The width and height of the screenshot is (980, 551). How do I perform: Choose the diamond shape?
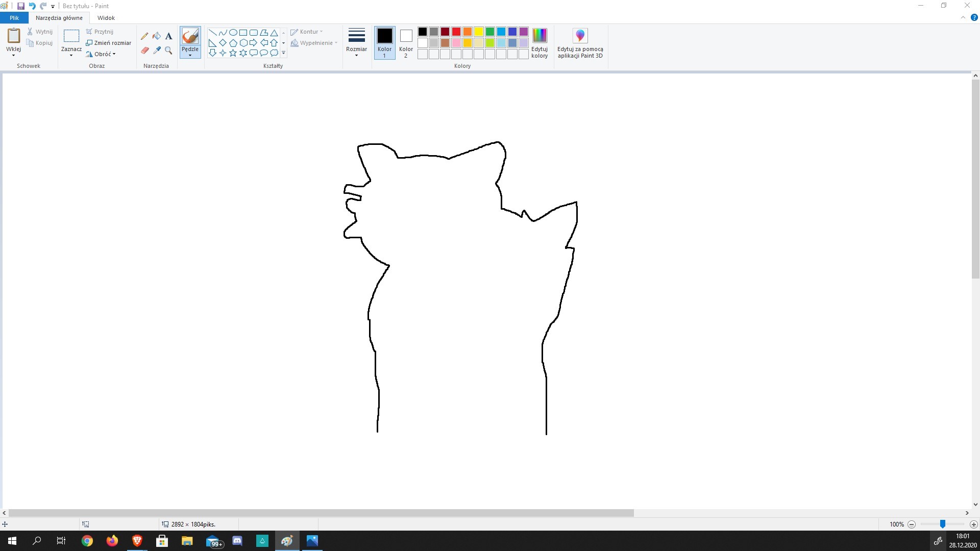[x=223, y=42]
